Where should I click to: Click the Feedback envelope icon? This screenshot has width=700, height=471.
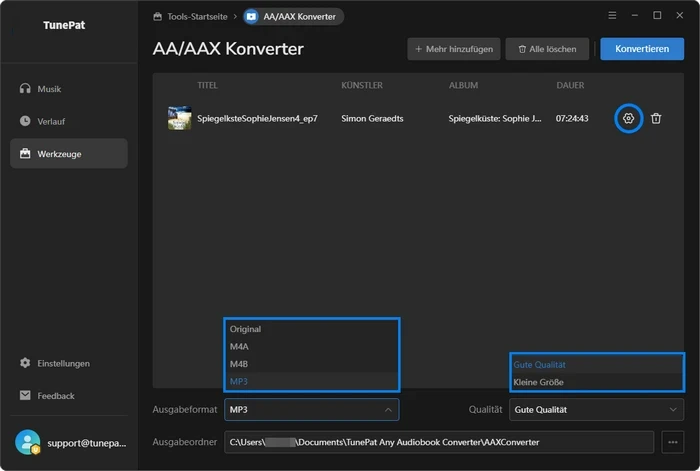point(25,395)
